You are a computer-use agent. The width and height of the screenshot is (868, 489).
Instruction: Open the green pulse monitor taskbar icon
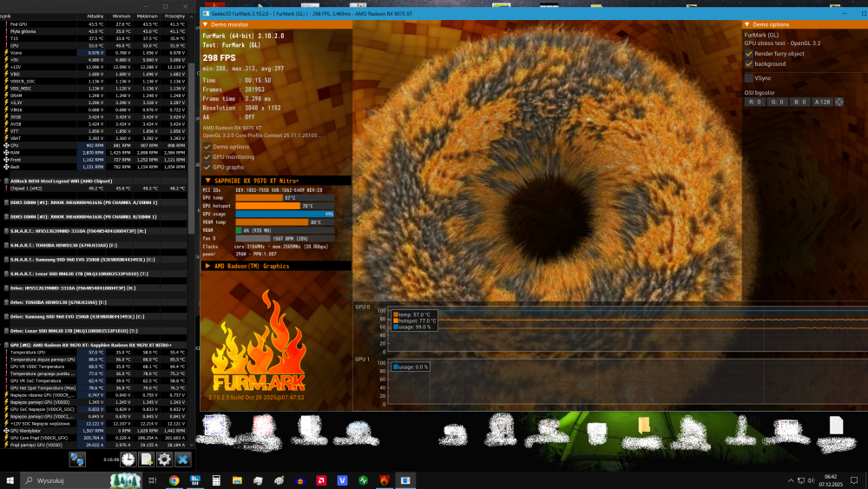tap(363, 480)
